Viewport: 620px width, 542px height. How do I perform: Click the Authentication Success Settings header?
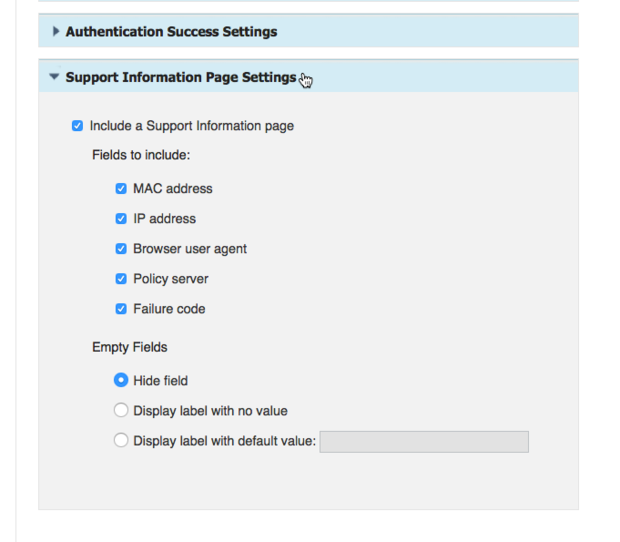(x=308, y=31)
